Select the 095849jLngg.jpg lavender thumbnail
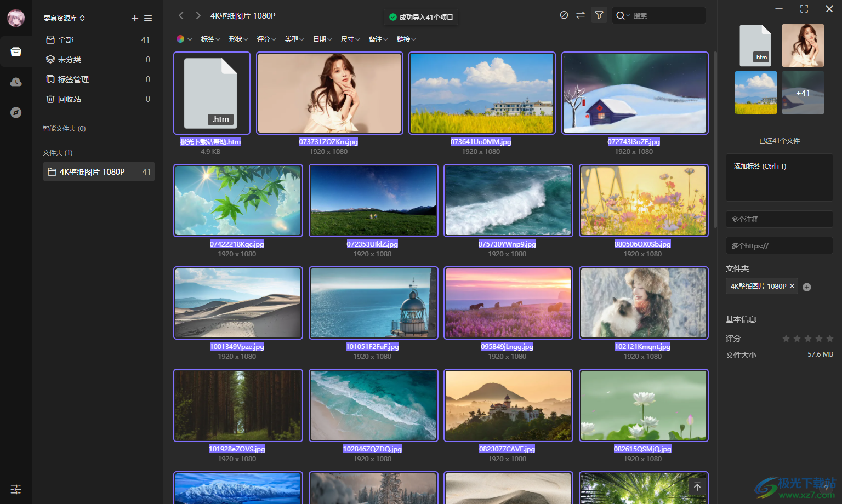842x504 pixels. (x=508, y=303)
